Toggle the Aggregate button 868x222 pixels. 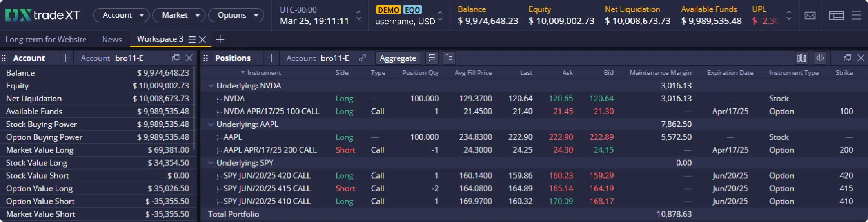(x=398, y=58)
